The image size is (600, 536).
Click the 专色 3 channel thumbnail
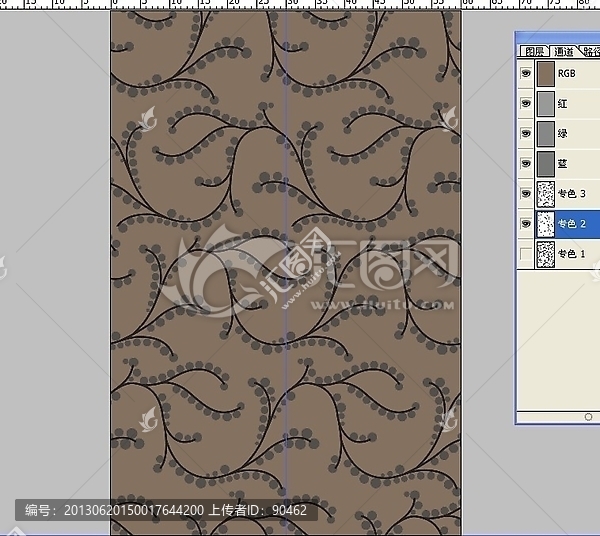(546, 194)
